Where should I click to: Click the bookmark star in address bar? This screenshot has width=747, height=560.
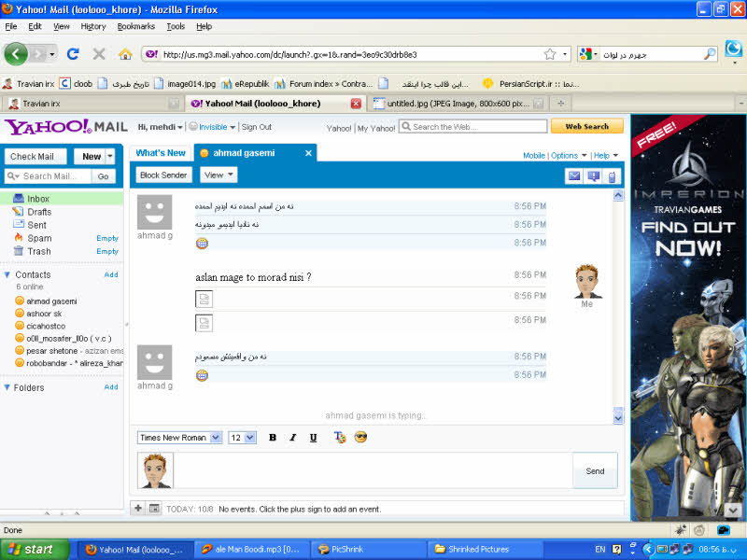[550, 54]
